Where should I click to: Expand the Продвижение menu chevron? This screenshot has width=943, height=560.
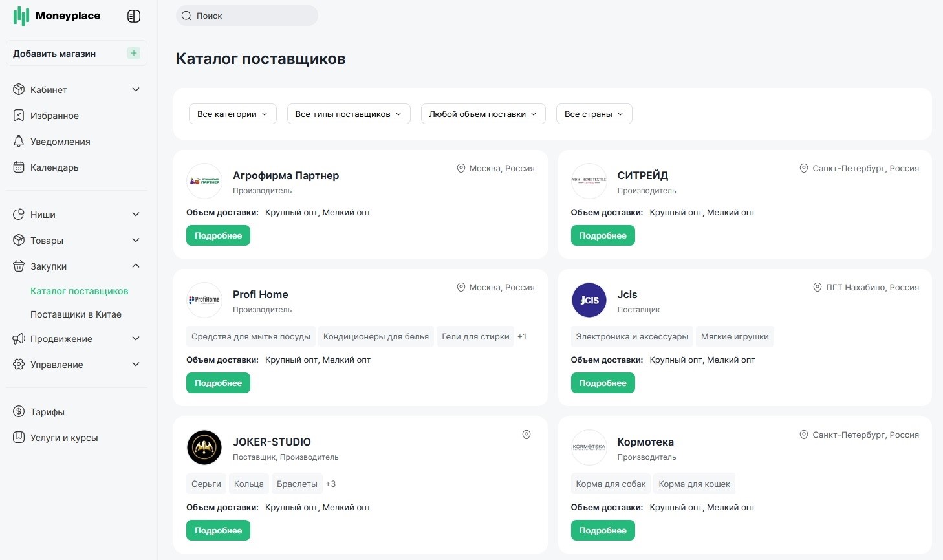pos(136,338)
